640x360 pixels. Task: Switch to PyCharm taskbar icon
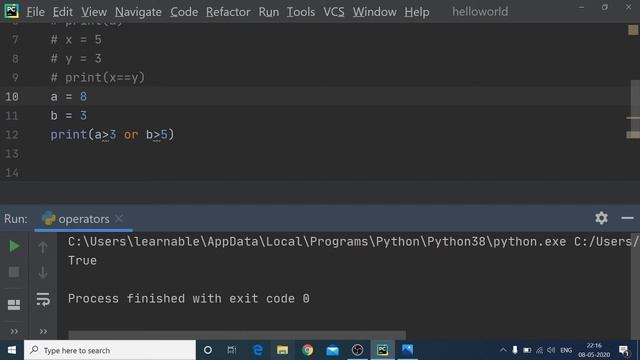click(x=382, y=350)
